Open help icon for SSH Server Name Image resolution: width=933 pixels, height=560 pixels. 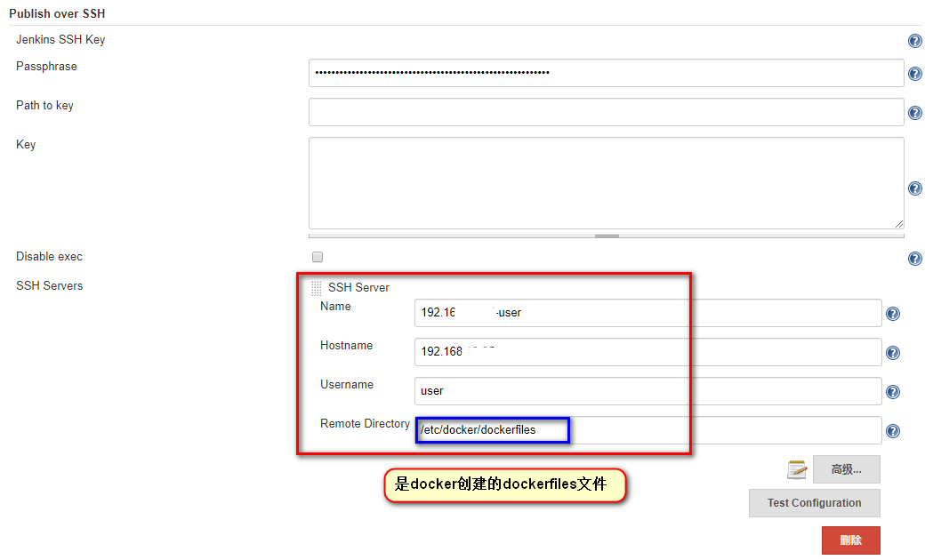point(893,314)
